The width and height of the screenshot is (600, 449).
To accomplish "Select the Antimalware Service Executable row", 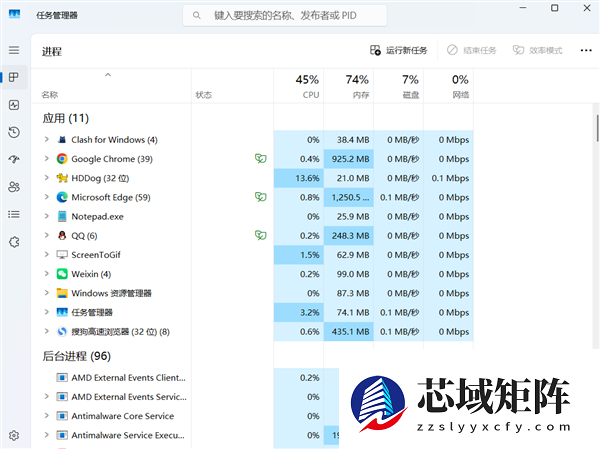I will (184, 435).
